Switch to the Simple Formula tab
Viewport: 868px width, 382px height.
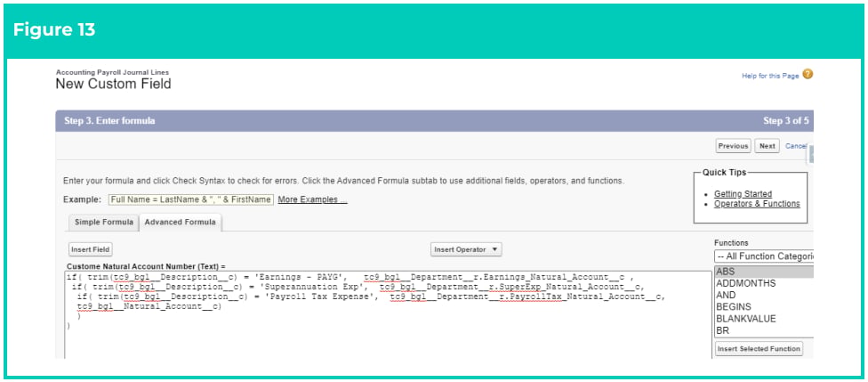tap(103, 222)
